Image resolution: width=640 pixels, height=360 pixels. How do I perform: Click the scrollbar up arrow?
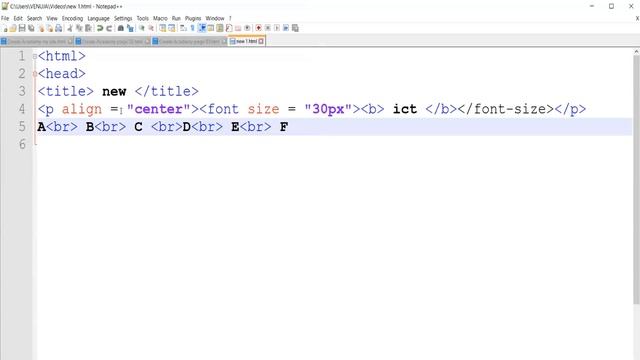click(x=636, y=51)
